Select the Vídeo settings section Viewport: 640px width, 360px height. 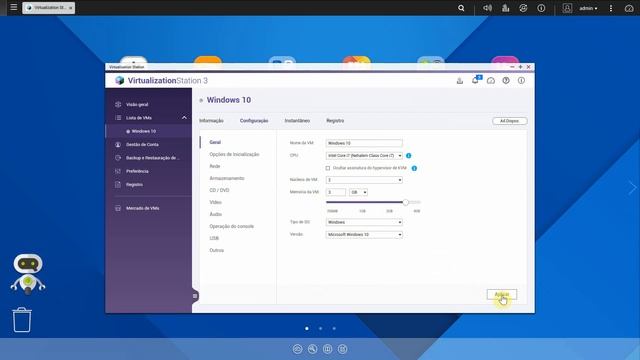(216, 202)
